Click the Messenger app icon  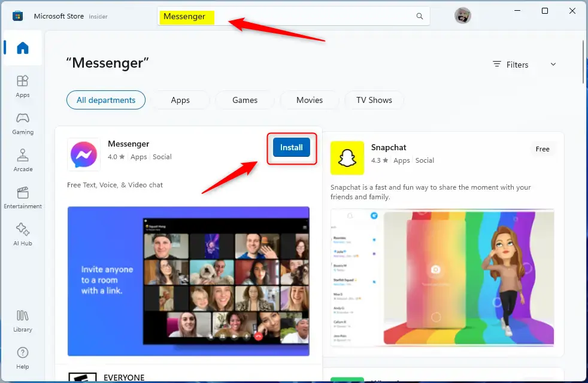pos(84,154)
